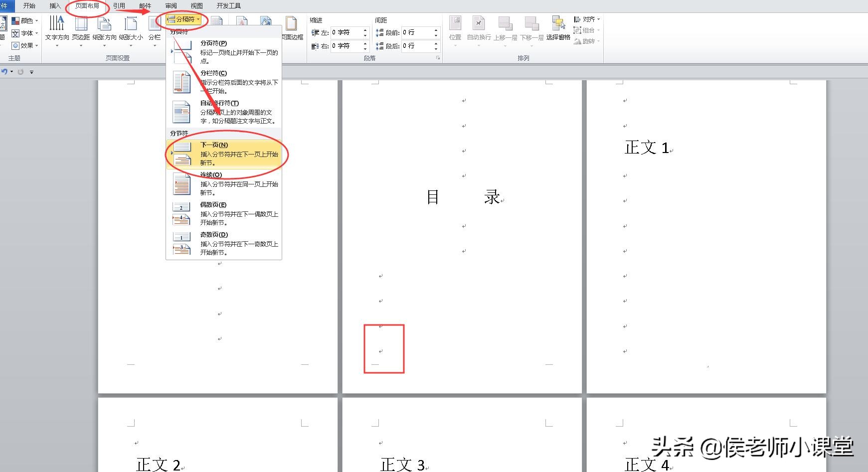Click the Undo icon in quick access toolbar
868x472 pixels.
(x=4, y=72)
